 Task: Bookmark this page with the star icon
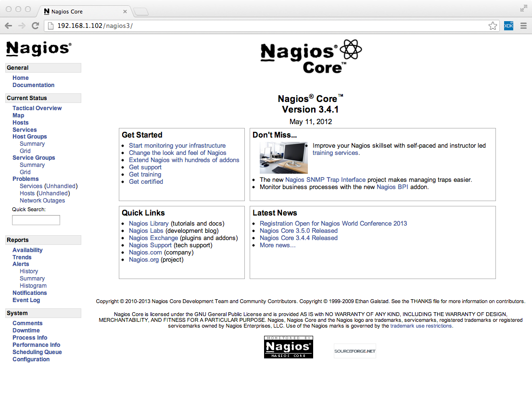493,26
